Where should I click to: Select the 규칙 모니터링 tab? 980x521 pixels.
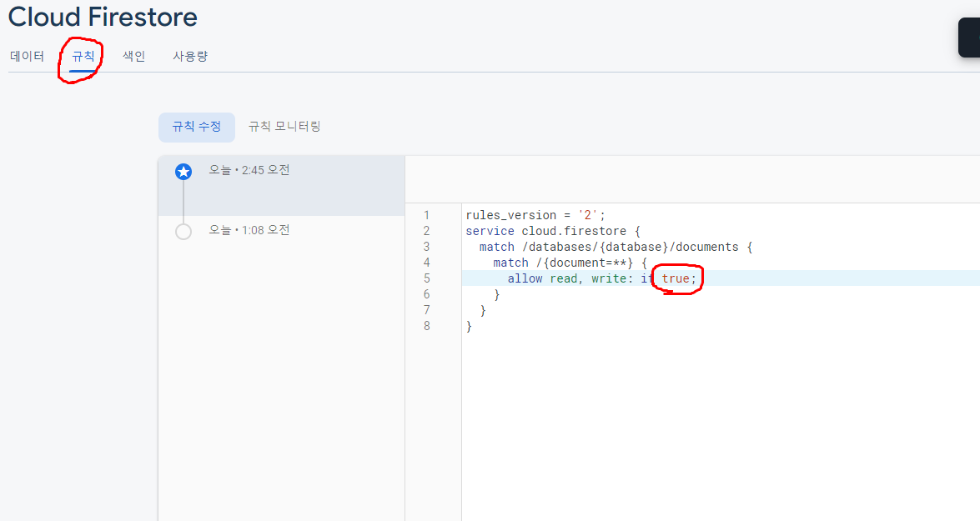coord(284,127)
